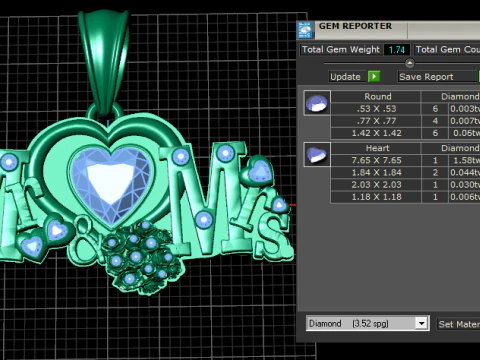Click the Gem Reporter panel icon
The image size is (480, 360).
coord(305,30)
